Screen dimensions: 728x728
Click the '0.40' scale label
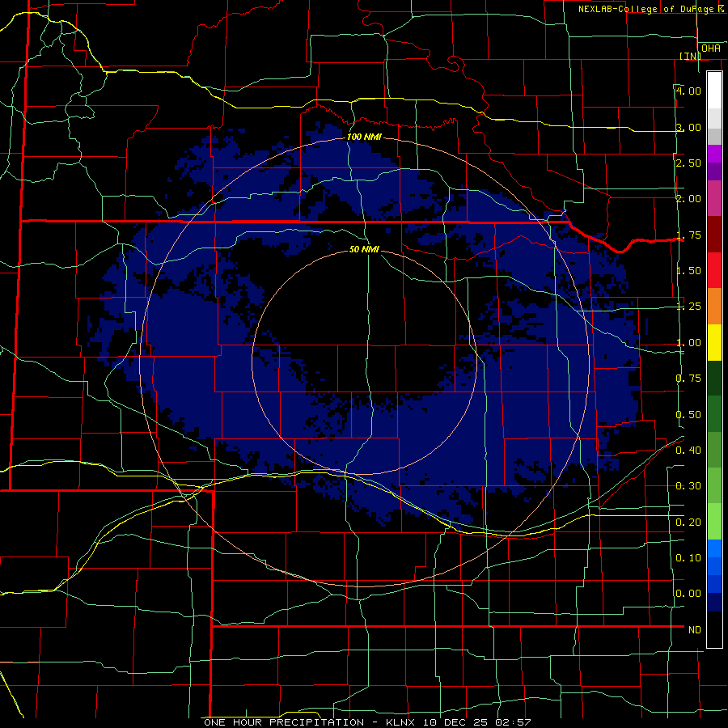(688, 451)
